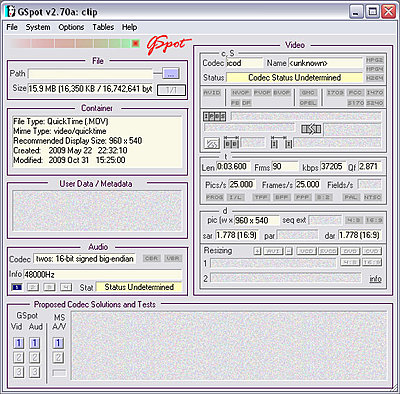Image resolution: width=400 pixels, height=394 pixels.
Task: Click the sar value 1.778 (16:9)
Action: tap(236, 235)
